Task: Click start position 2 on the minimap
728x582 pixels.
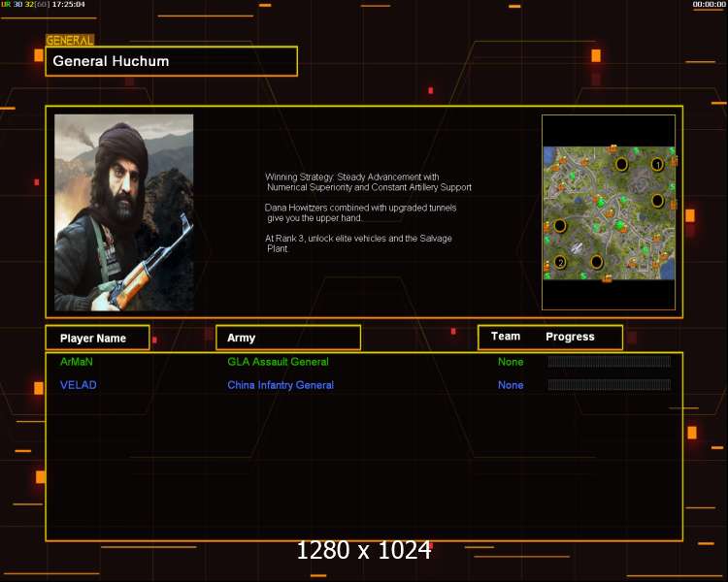Action: (x=560, y=262)
